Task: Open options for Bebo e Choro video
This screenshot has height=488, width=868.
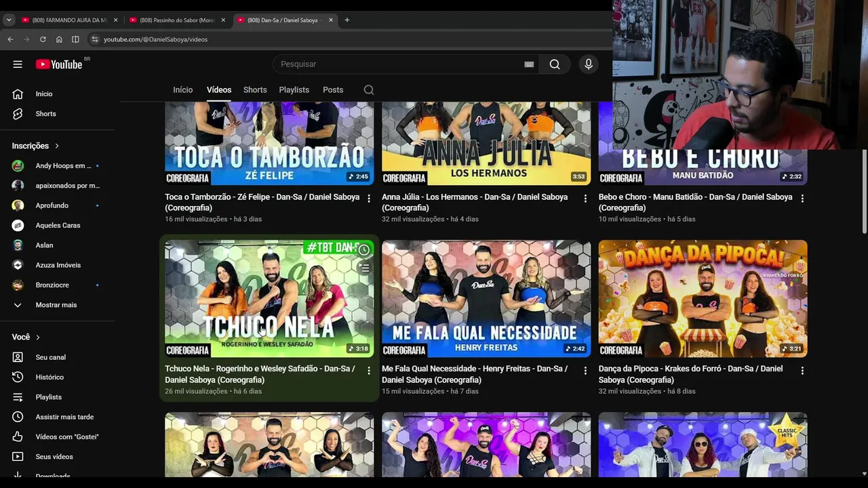Action: point(802,199)
